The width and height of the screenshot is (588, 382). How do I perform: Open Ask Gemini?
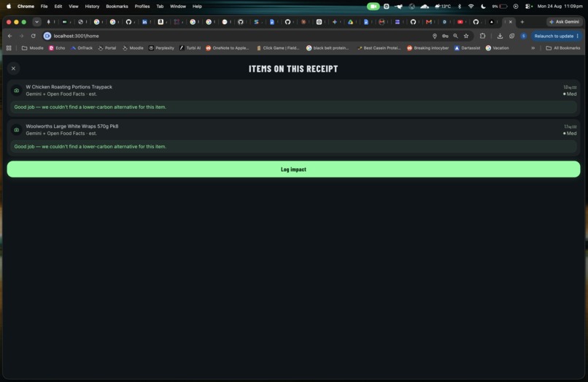tap(564, 22)
